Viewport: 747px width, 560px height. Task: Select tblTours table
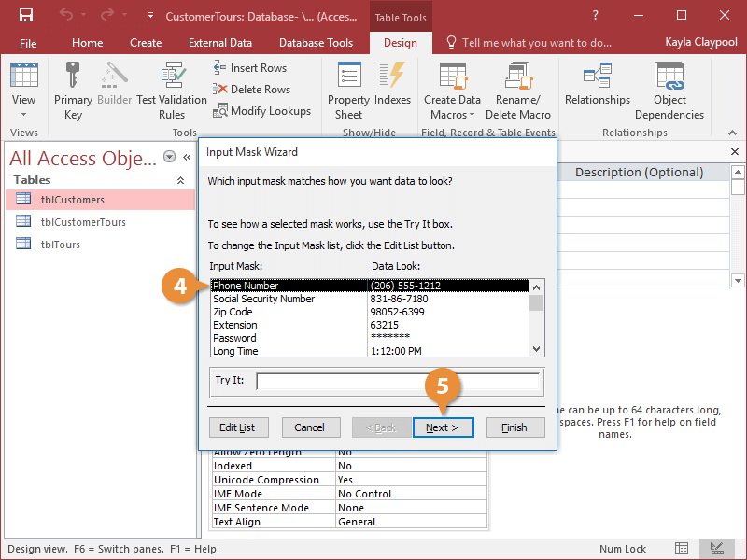point(101,245)
